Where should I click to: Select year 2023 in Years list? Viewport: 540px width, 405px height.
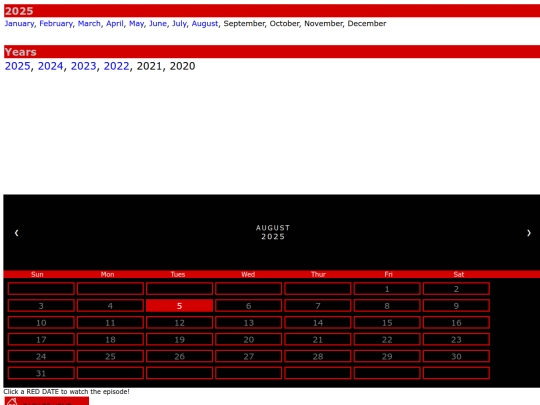[83, 66]
